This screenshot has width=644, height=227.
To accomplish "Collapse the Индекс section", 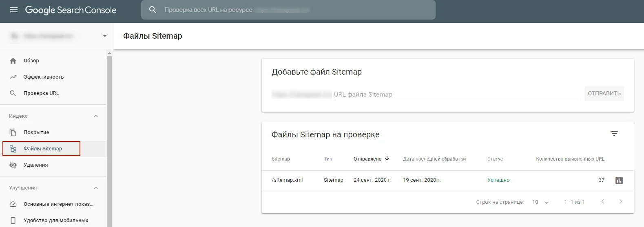I will 96,116.
